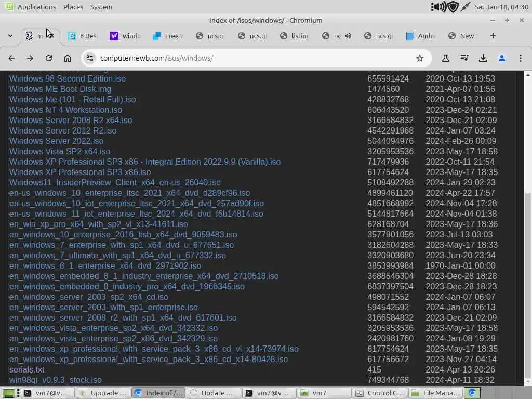The image size is (532, 399).
Task: Close the active Index tab
Action: point(51,36)
